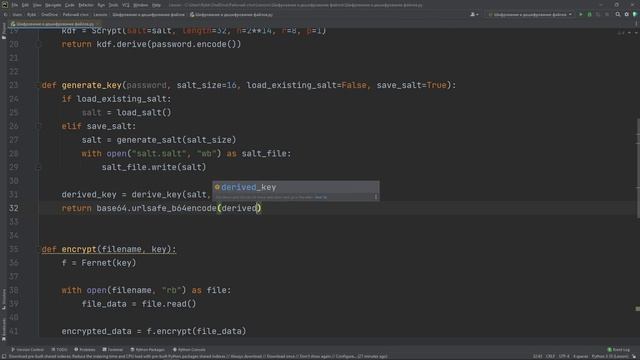Image resolution: width=640 pixels, height=360 pixels.
Task: Open the Code menu
Action: point(70,5)
